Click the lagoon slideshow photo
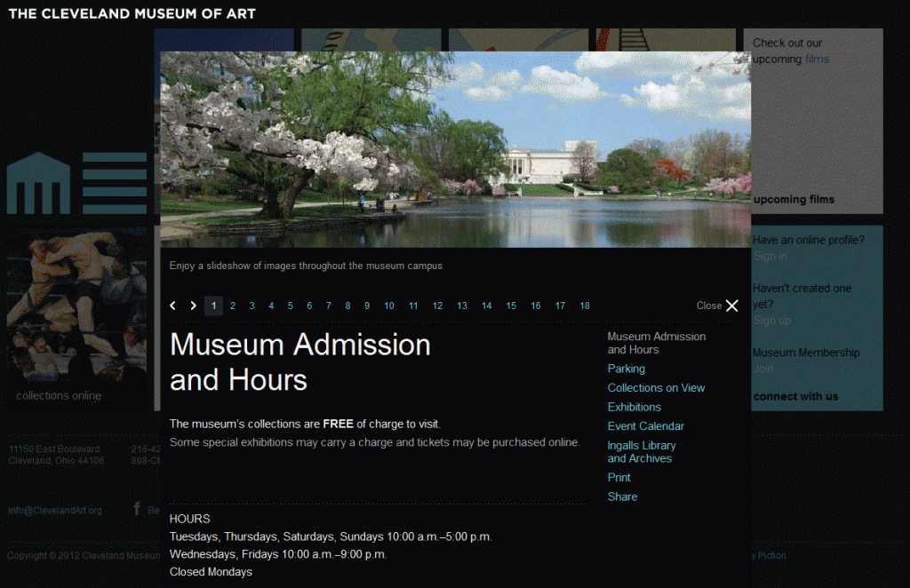Viewport: 910px width, 588px height. tap(455, 149)
